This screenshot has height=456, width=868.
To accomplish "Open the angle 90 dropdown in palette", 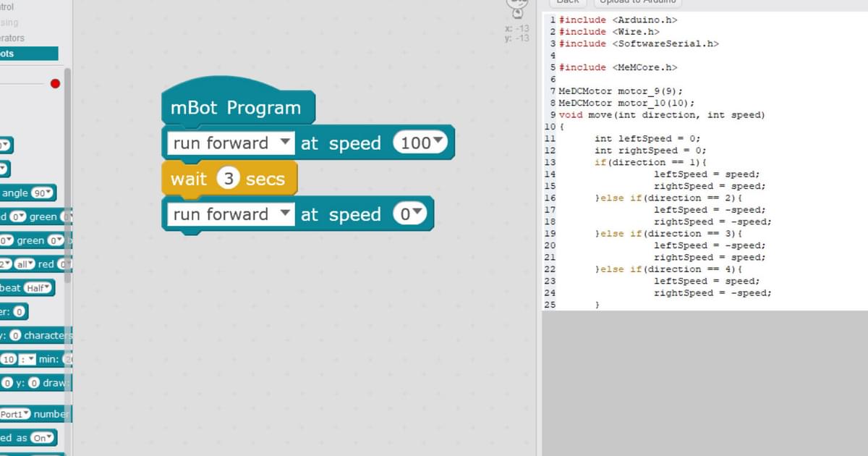I will (43, 193).
